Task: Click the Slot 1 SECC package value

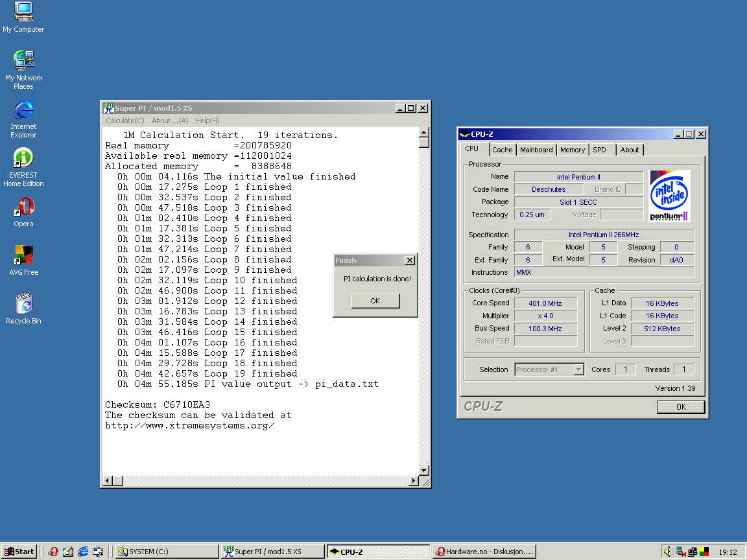Action: [578, 202]
